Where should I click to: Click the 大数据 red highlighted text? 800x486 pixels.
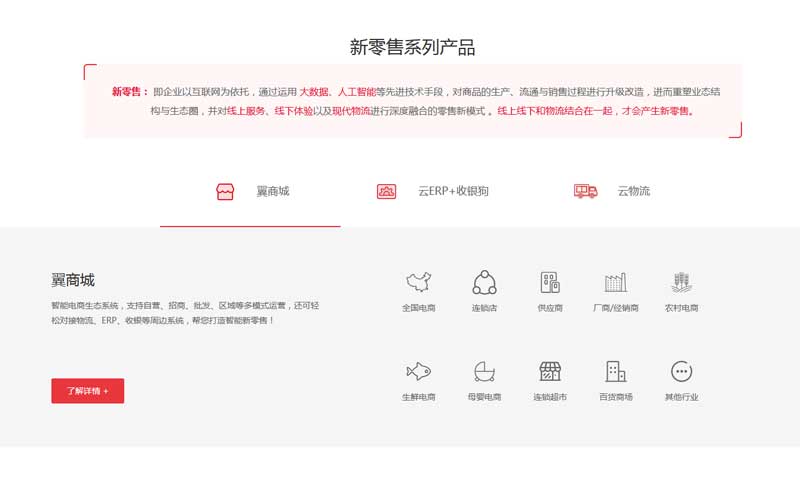click(315, 91)
